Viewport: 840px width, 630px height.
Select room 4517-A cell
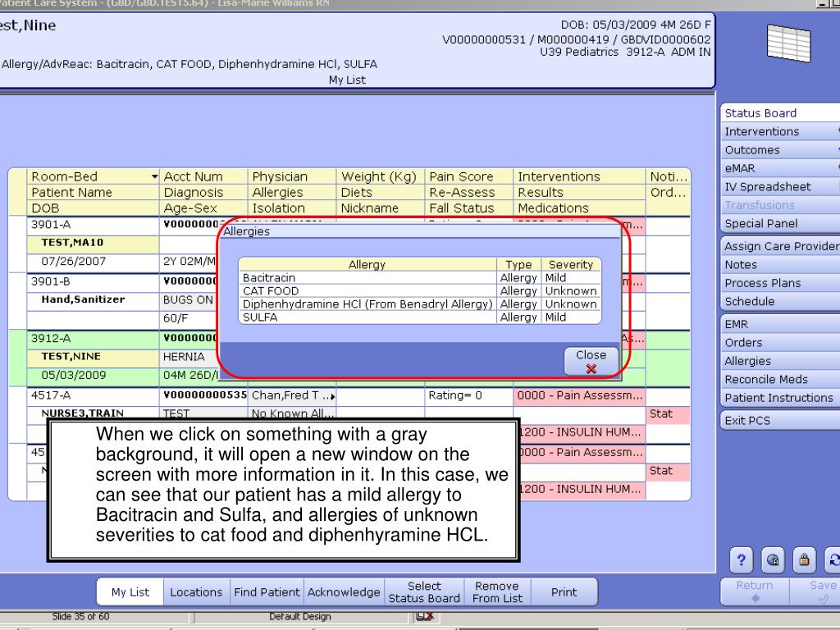[93, 395]
